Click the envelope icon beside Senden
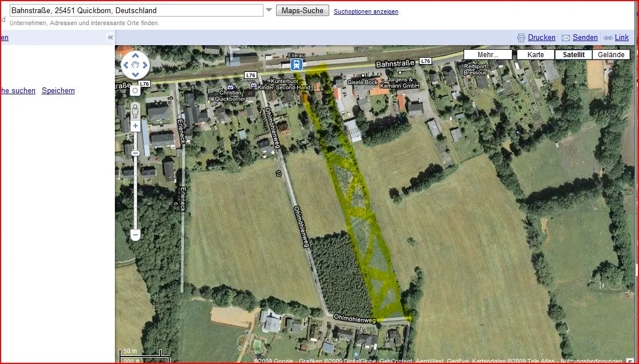This screenshot has height=364, width=639. (x=566, y=38)
